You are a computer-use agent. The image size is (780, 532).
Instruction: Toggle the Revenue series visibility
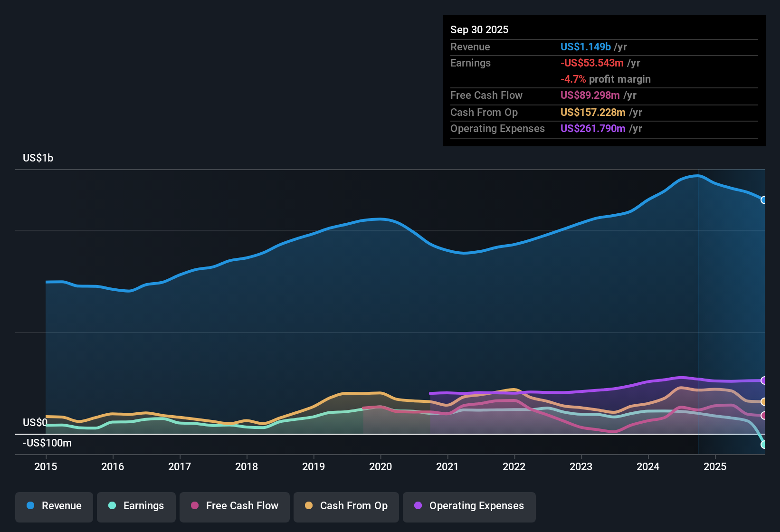pos(54,506)
